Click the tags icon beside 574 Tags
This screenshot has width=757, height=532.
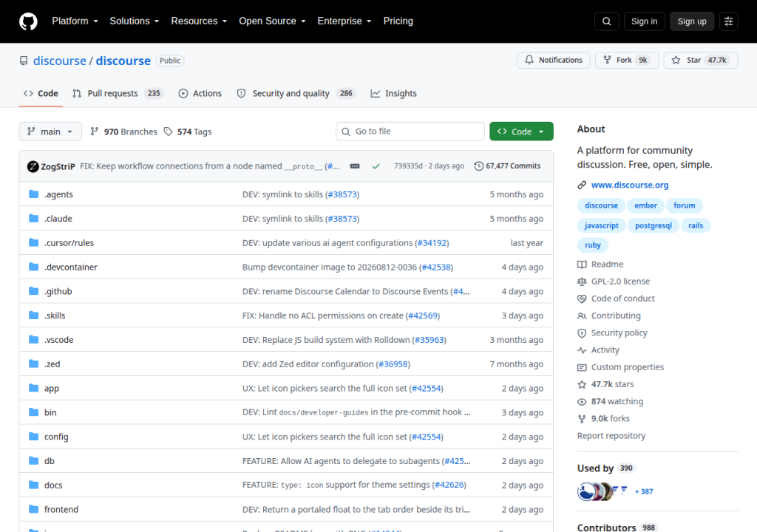(168, 132)
